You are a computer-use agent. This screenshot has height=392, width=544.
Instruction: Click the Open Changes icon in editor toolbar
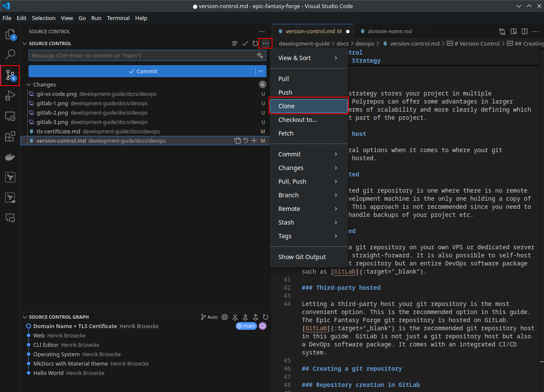point(502,31)
